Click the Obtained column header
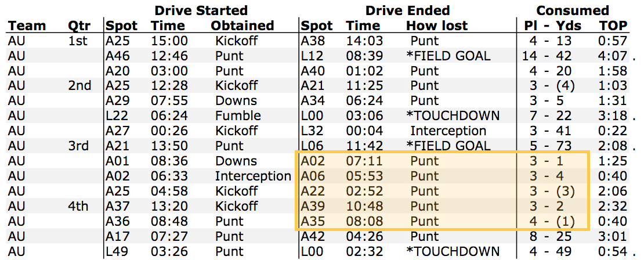644x260 pixels. point(243,26)
